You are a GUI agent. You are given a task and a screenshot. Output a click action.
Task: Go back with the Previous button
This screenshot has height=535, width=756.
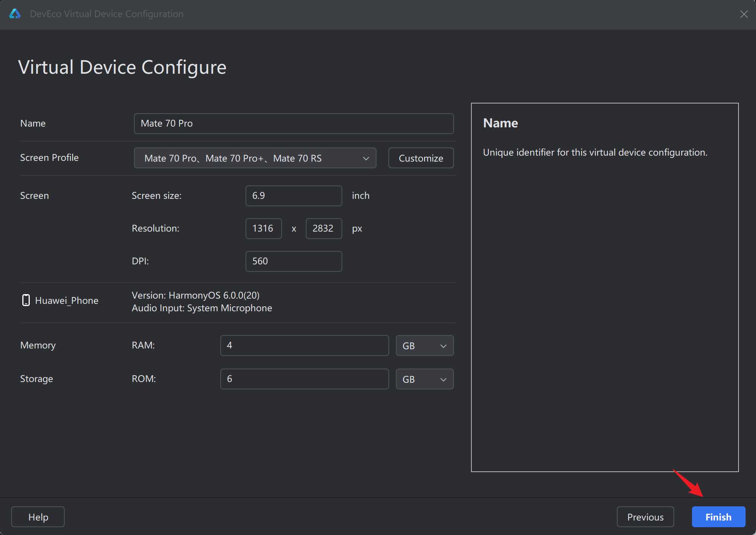pos(645,517)
